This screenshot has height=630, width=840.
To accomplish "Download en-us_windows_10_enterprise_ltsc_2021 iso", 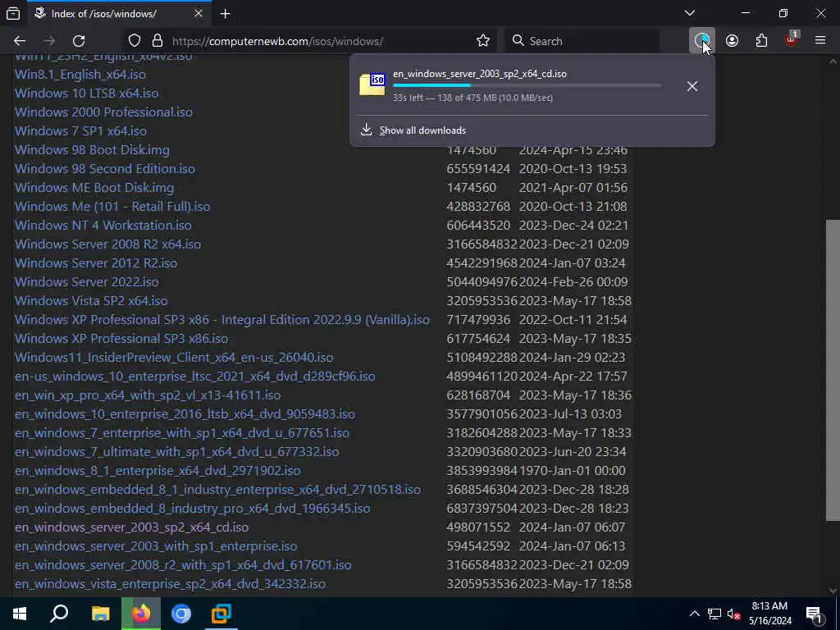I will 194,376.
